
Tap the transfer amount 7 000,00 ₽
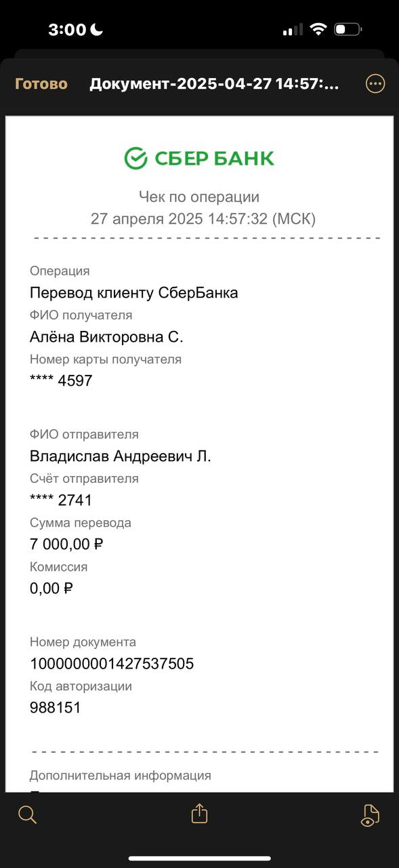pyautogui.click(x=66, y=544)
